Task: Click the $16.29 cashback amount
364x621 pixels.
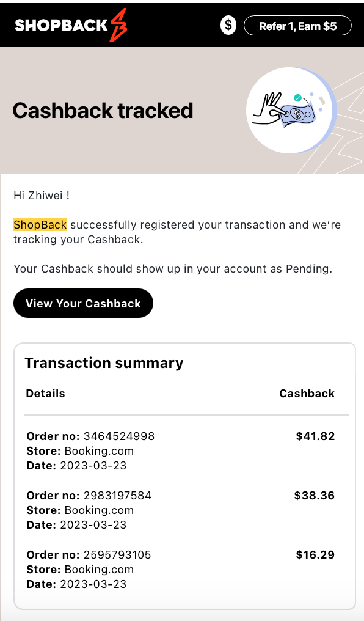Action: click(x=315, y=555)
